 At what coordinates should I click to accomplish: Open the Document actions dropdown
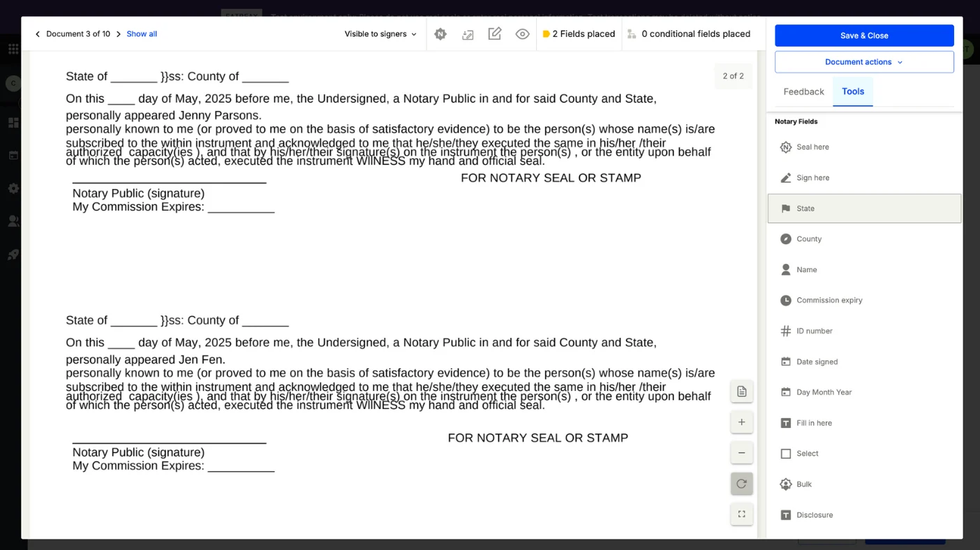(864, 62)
